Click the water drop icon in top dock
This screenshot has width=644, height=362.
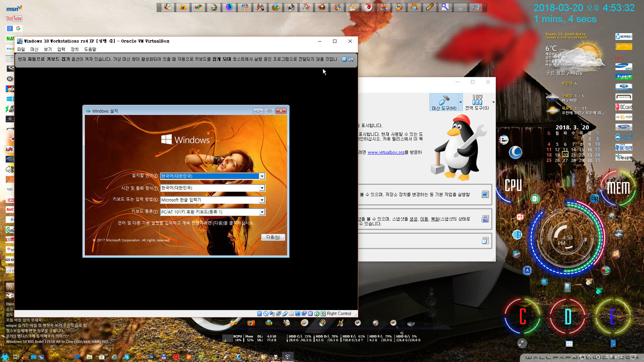point(461,7)
